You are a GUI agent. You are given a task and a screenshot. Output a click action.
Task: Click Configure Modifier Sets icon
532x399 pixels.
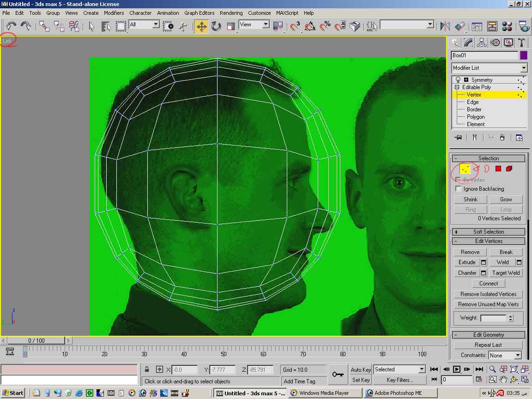click(519, 138)
